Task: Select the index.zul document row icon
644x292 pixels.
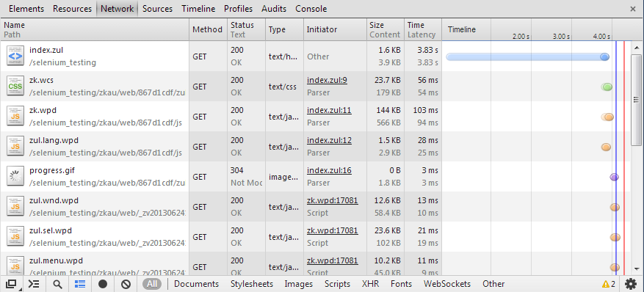Action: (x=15, y=56)
